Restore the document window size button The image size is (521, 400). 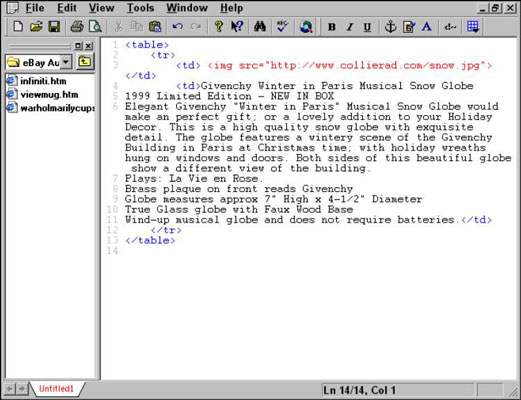495,8
